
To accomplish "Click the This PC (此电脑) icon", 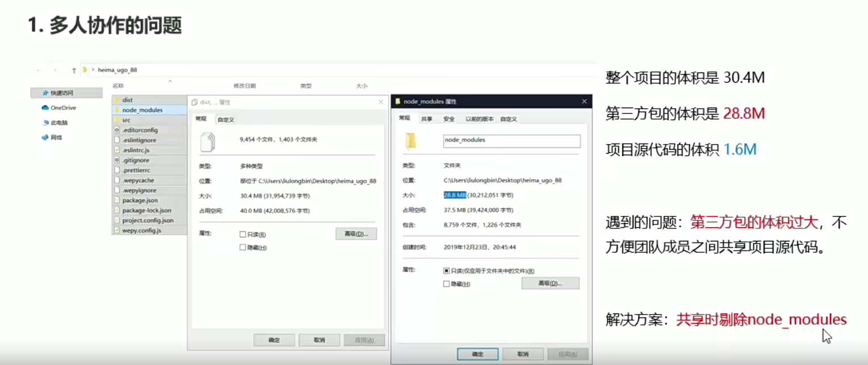I will point(45,122).
